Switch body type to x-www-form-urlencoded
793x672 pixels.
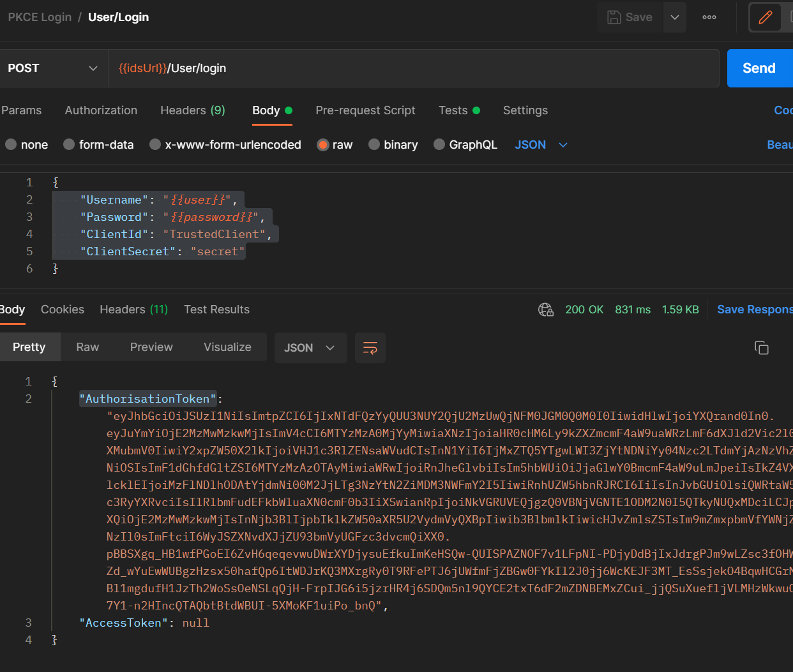tap(225, 144)
